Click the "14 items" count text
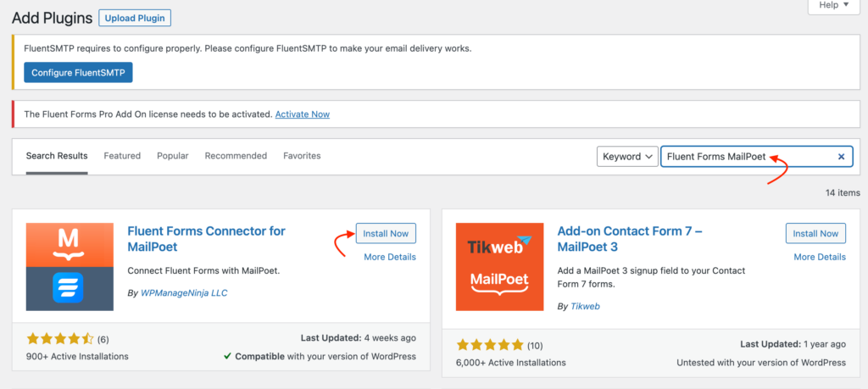 coord(843,192)
